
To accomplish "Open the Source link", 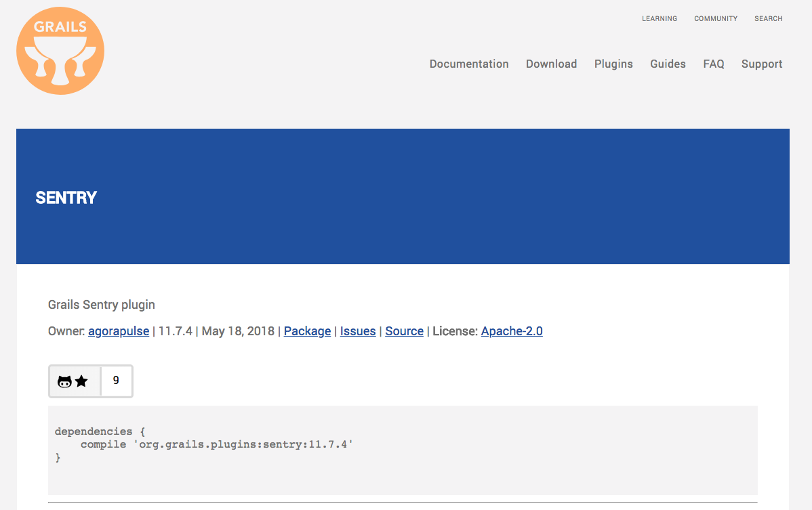I will pos(404,331).
